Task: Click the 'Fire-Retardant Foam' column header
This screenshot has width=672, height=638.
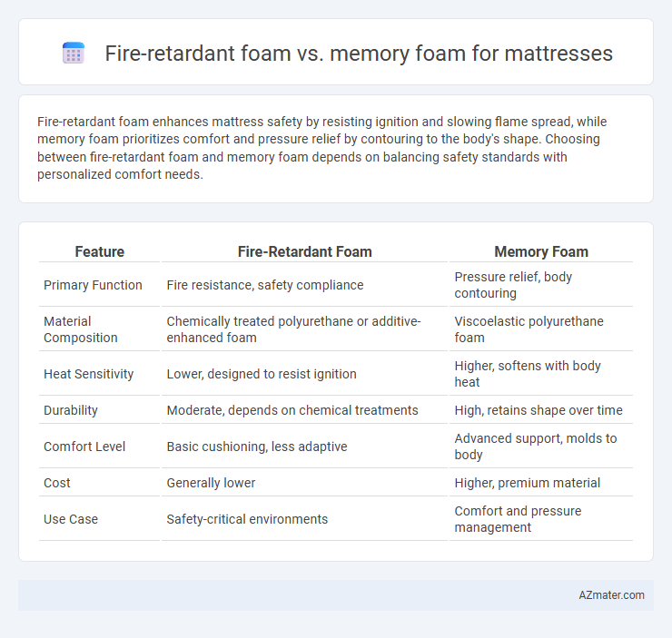Action: point(305,251)
